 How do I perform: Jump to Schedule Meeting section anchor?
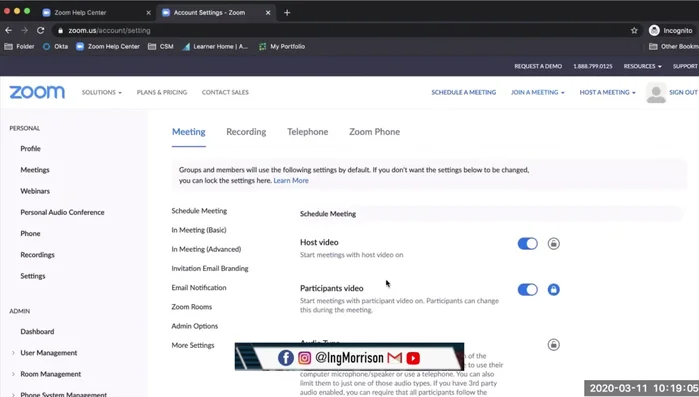coord(199,211)
